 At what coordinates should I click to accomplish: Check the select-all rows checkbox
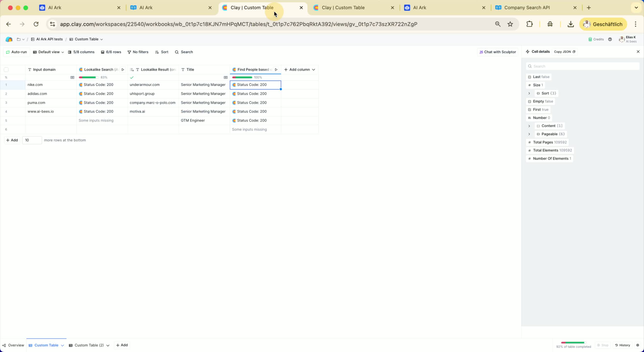tap(6, 70)
